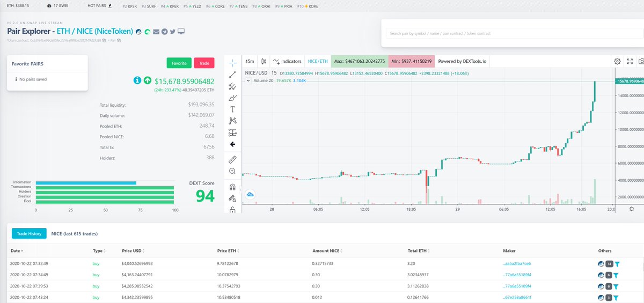Click the back arrow in chart toolbar
The image size is (644, 303).
pyautogui.click(x=232, y=144)
